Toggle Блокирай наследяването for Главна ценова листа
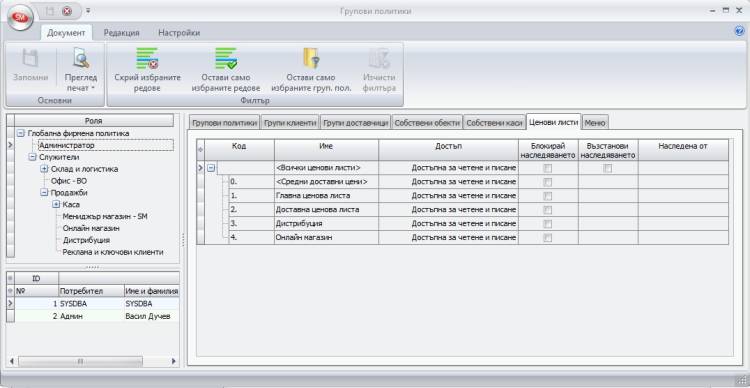The image size is (750, 388). click(x=548, y=196)
